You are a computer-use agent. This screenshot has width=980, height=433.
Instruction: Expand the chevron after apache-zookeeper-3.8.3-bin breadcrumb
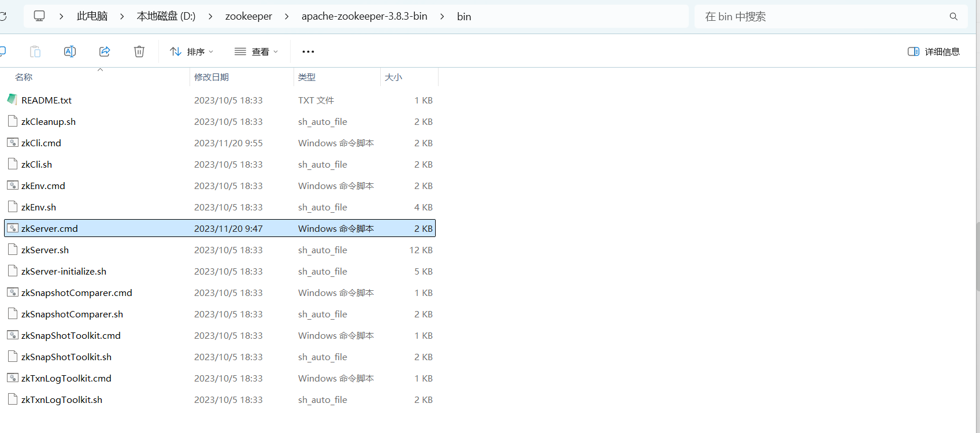[x=442, y=16]
